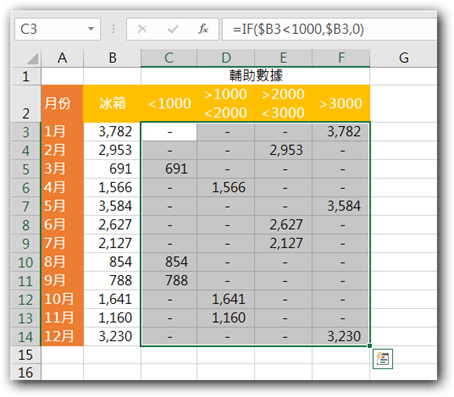This screenshot has height=397, width=454.
Task: Click cell B4 with value 2,953
Action: (112, 150)
